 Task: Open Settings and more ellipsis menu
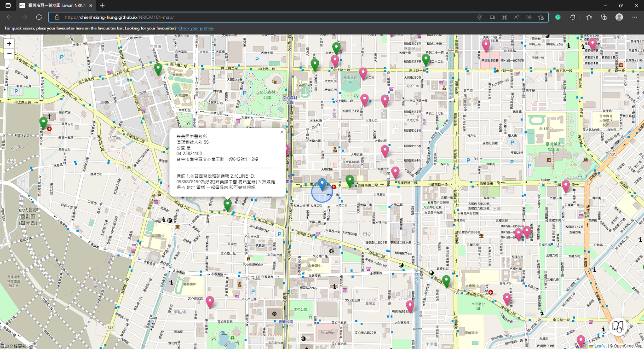pos(634,17)
